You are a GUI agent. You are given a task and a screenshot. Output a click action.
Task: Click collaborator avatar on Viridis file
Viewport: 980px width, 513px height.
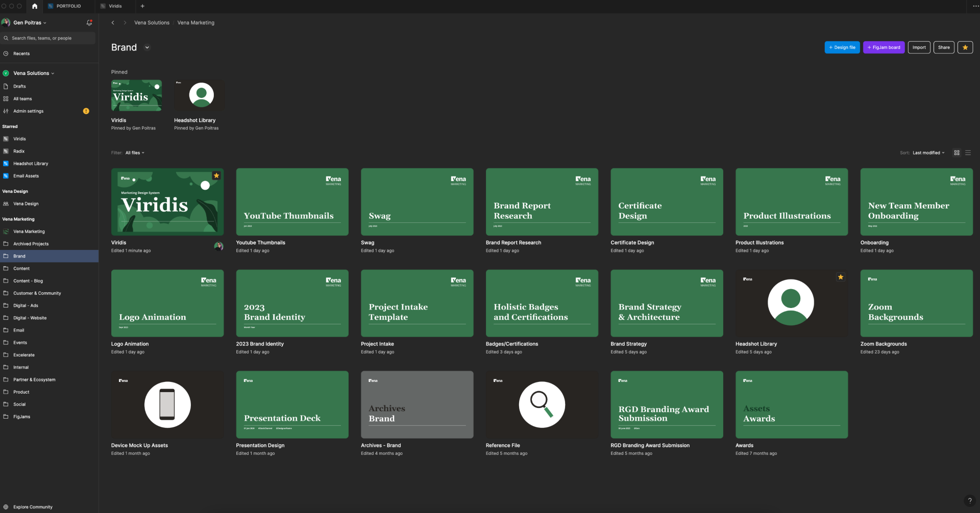click(218, 246)
